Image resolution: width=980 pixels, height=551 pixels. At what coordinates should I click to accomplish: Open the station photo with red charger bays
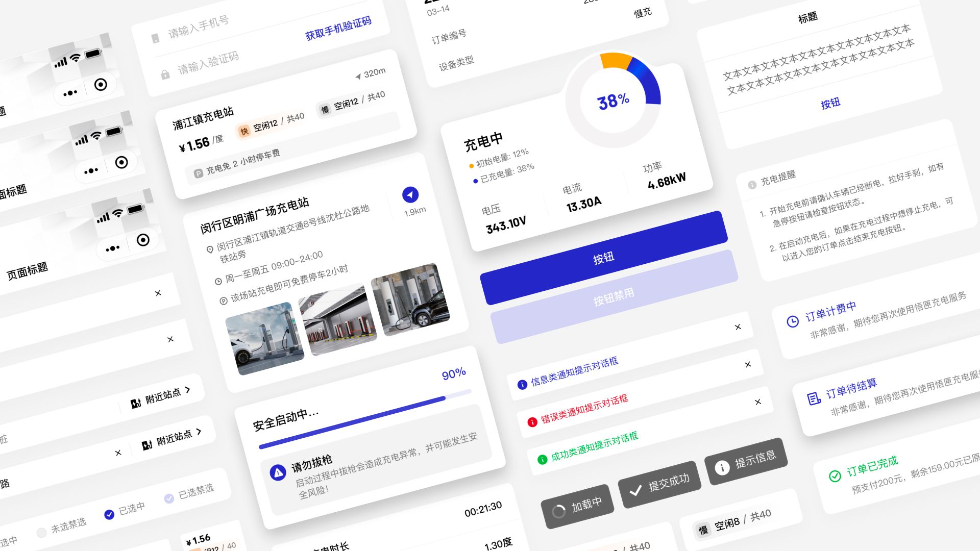pos(338,319)
